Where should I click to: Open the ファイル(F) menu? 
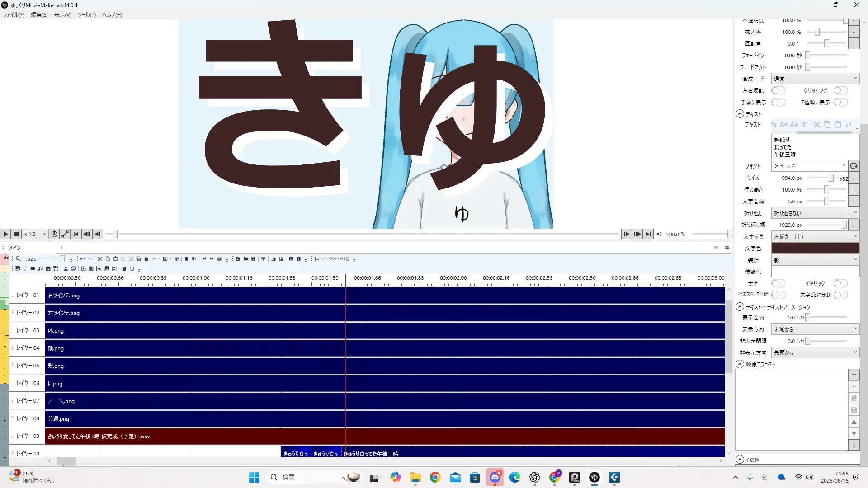14,14
